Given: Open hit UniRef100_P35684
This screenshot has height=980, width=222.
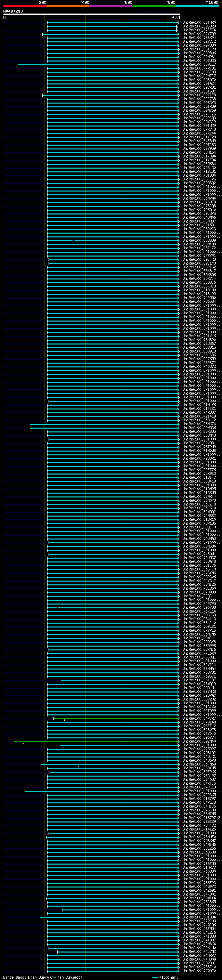Looking at the screenshot, I should (x=199, y=164).
